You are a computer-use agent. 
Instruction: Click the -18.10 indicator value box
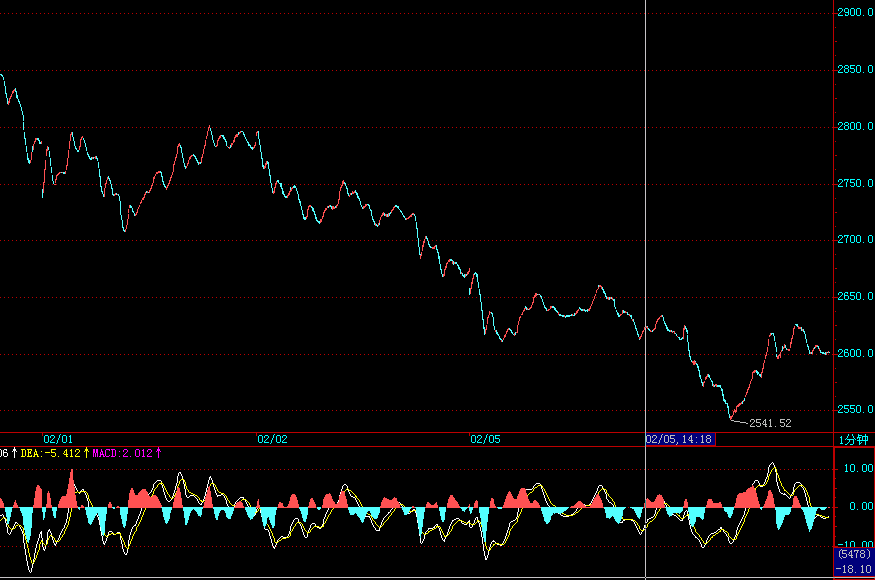point(853,567)
